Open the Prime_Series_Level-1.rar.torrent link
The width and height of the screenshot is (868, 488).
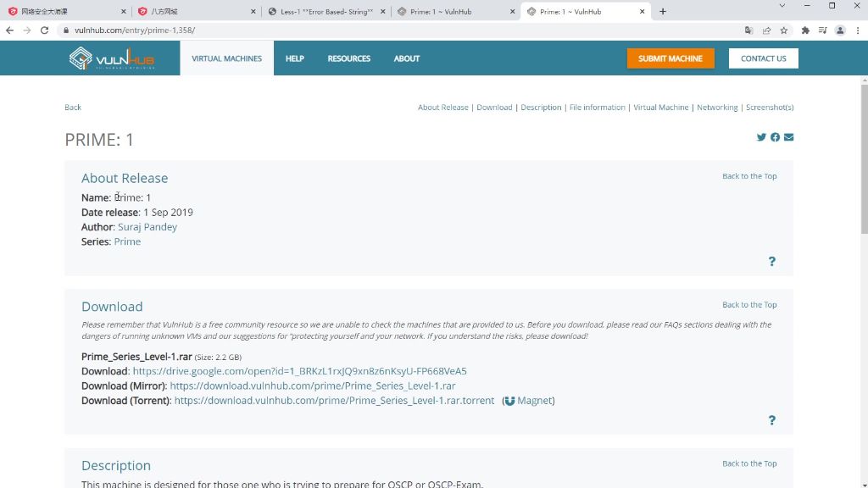click(x=334, y=401)
